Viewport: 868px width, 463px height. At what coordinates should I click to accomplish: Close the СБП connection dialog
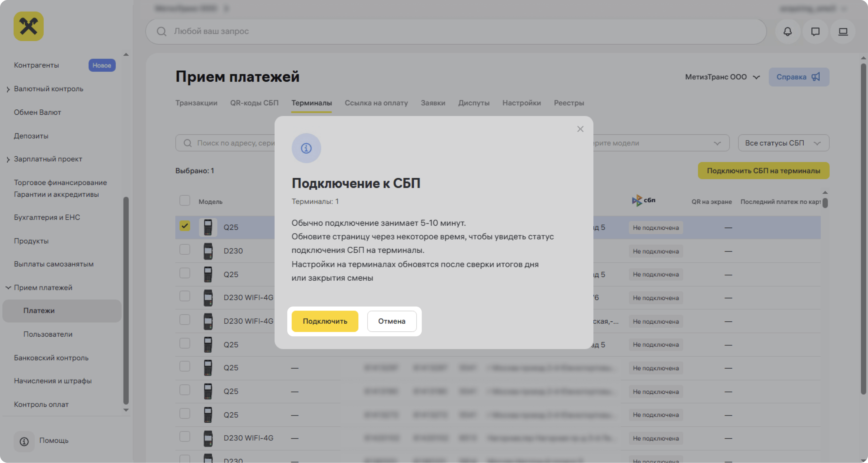click(580, 129)
